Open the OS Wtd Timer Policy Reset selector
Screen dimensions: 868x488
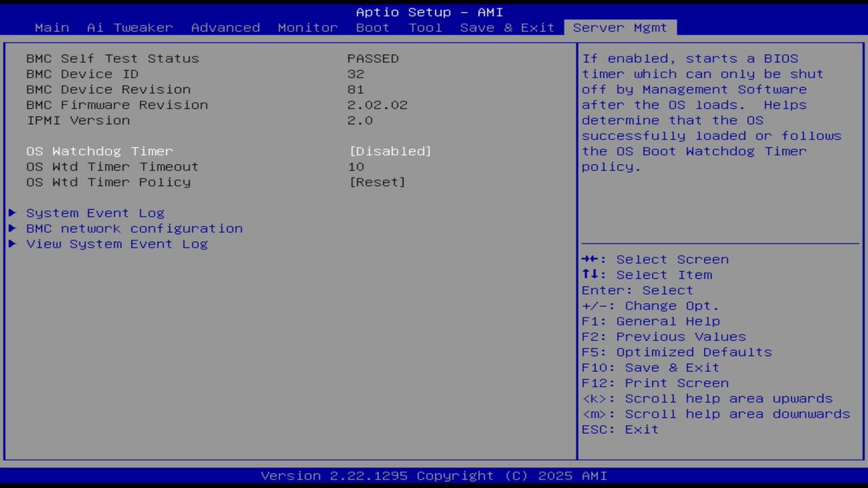click(x=378, y=182)
